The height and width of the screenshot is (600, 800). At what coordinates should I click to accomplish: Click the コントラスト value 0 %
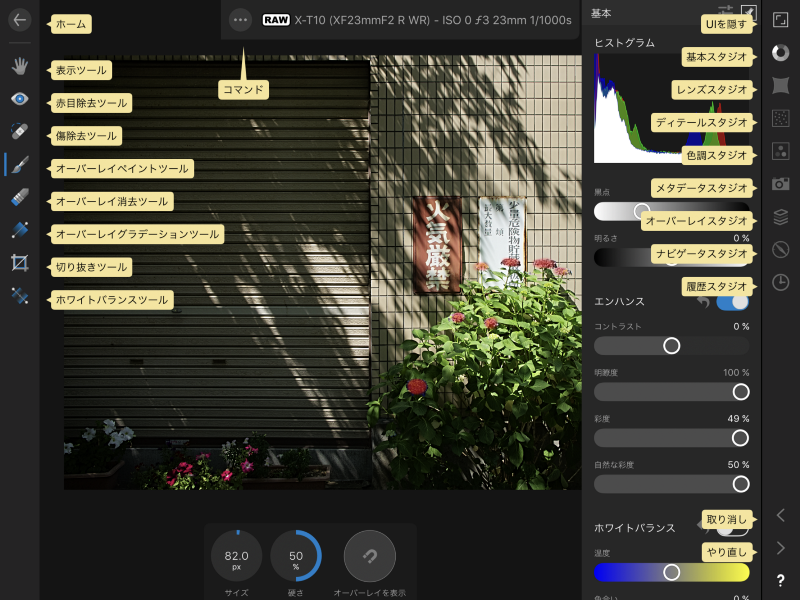pyautogui.click(x=741, y=326)
